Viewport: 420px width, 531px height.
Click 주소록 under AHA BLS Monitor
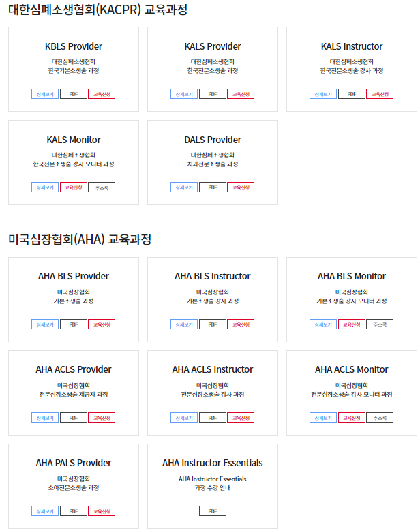click(x=380, y=324)
